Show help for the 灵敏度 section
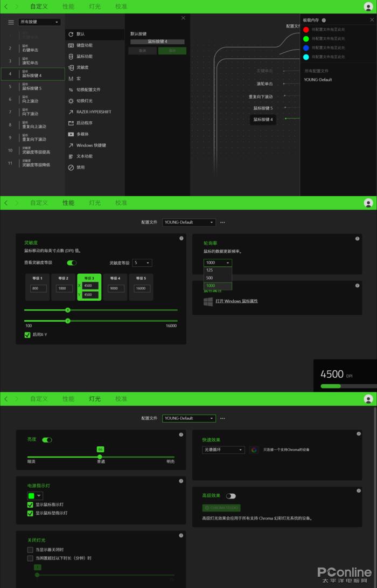 (x=181, y=238)
